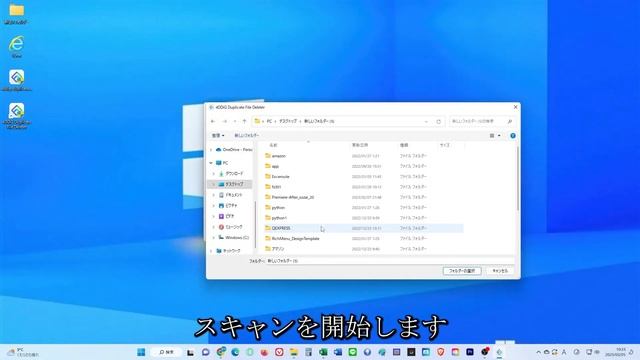
Task: Expand the address bar history dropdown
Action: click(426, 122)
